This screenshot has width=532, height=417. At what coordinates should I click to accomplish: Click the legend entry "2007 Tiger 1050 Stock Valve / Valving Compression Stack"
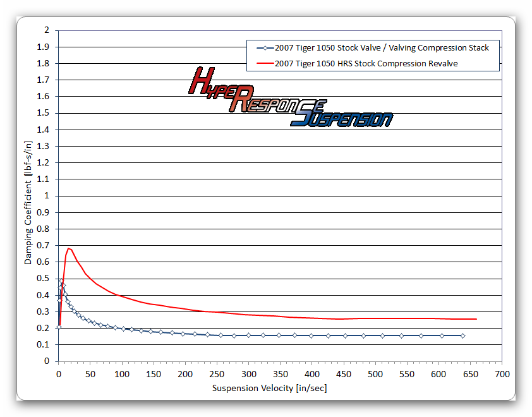(373, 48)
